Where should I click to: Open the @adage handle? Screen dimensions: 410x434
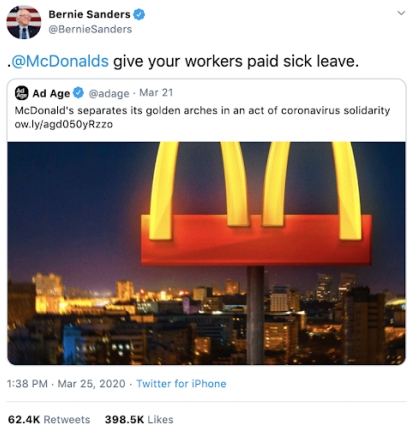coord(109,93)
